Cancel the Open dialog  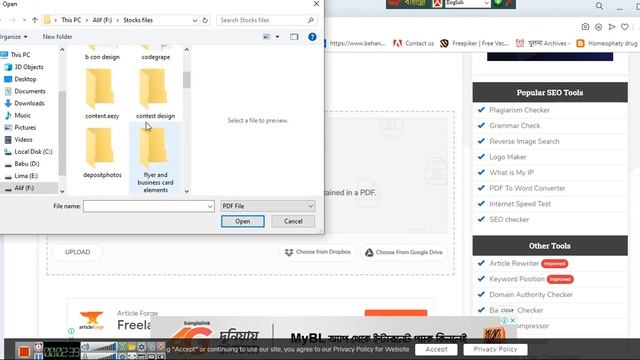[x=293, y=221]
